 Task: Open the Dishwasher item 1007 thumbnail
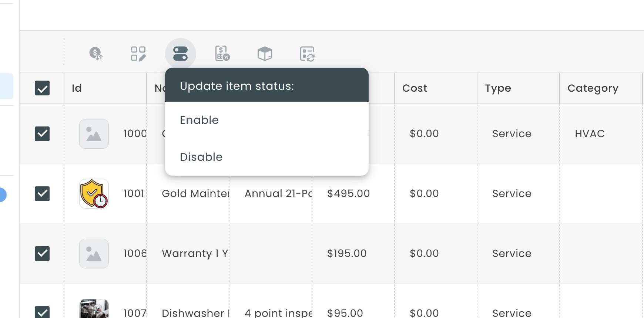point(94,309)
